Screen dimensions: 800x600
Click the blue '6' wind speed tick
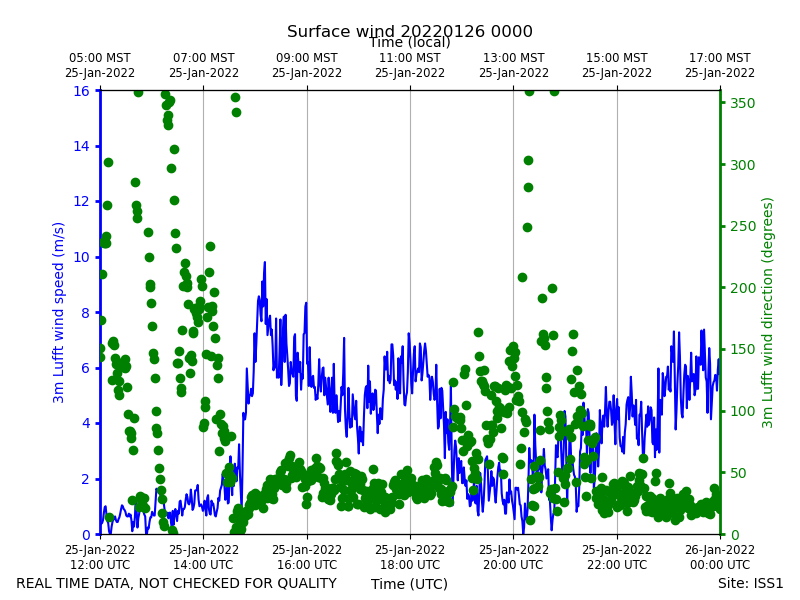pos(85,368)
